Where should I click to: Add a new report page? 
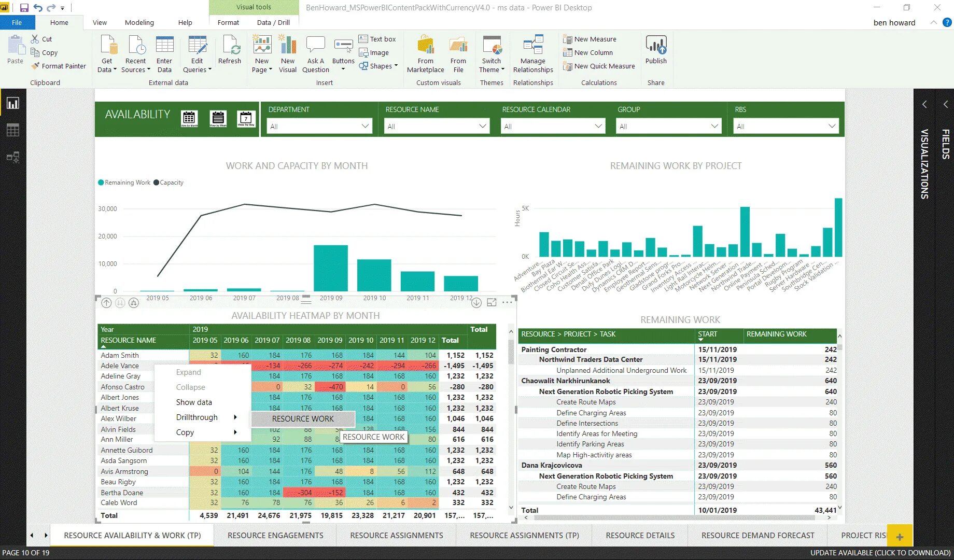click(x=900, y=537)
